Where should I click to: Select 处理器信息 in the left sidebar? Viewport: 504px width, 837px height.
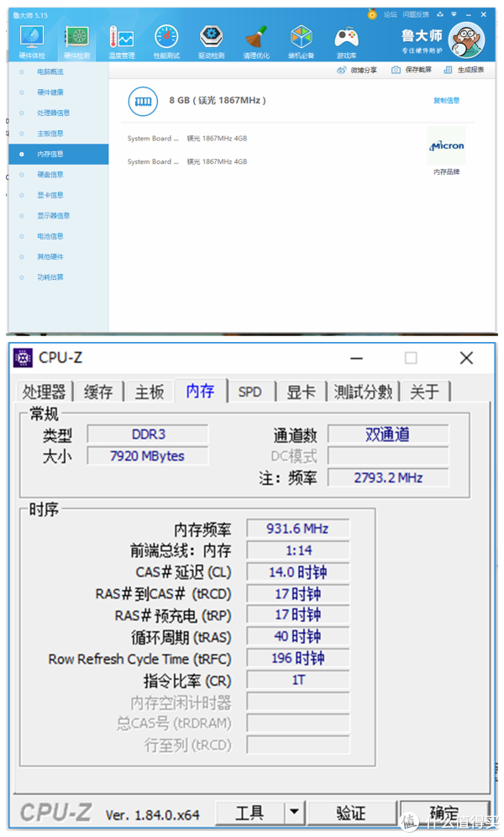(54, 113)
